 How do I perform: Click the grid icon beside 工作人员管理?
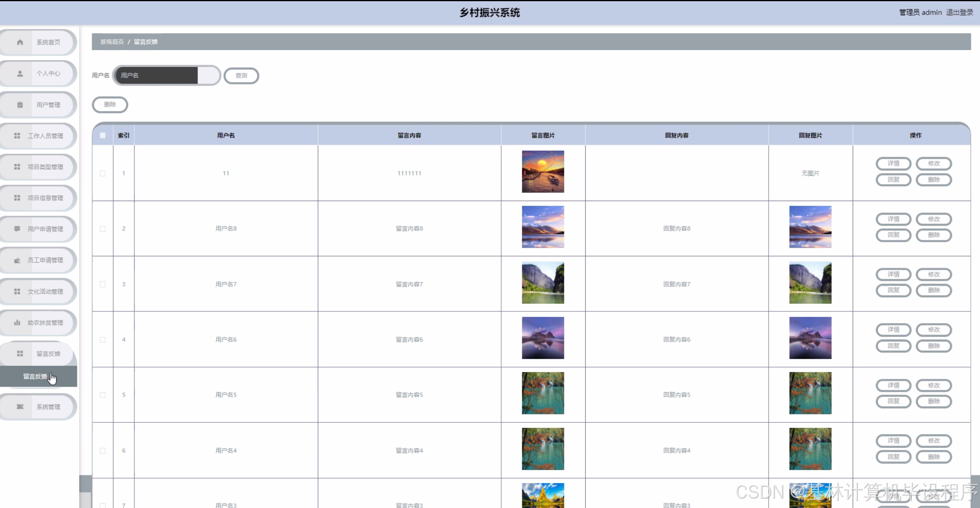[x=17, y=136]
